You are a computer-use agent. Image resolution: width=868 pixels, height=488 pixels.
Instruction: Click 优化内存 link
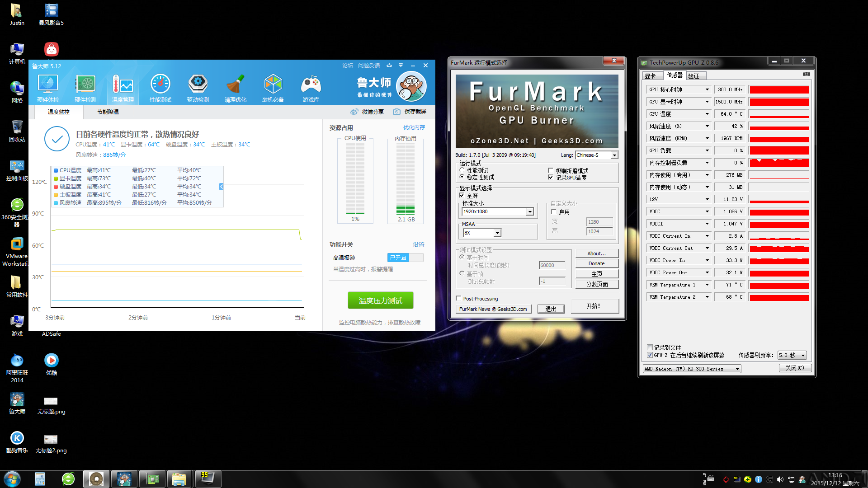pos(414,127)
